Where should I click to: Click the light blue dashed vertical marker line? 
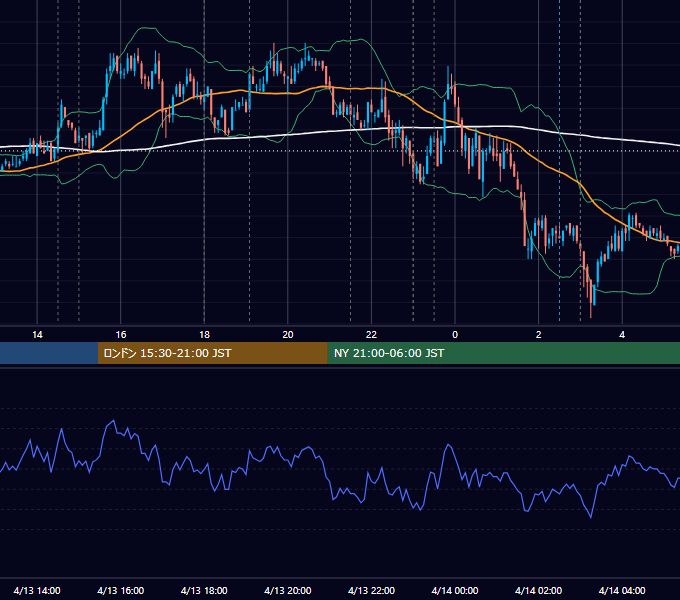pos(559,160)
